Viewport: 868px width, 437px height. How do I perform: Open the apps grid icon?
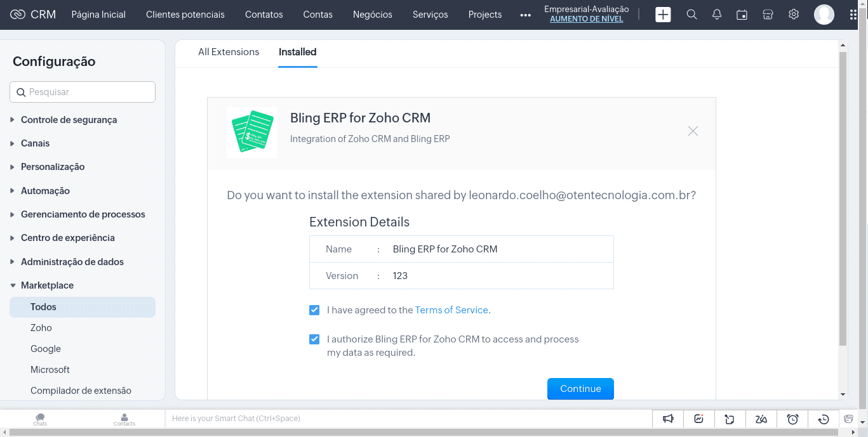tap(853, 14)
